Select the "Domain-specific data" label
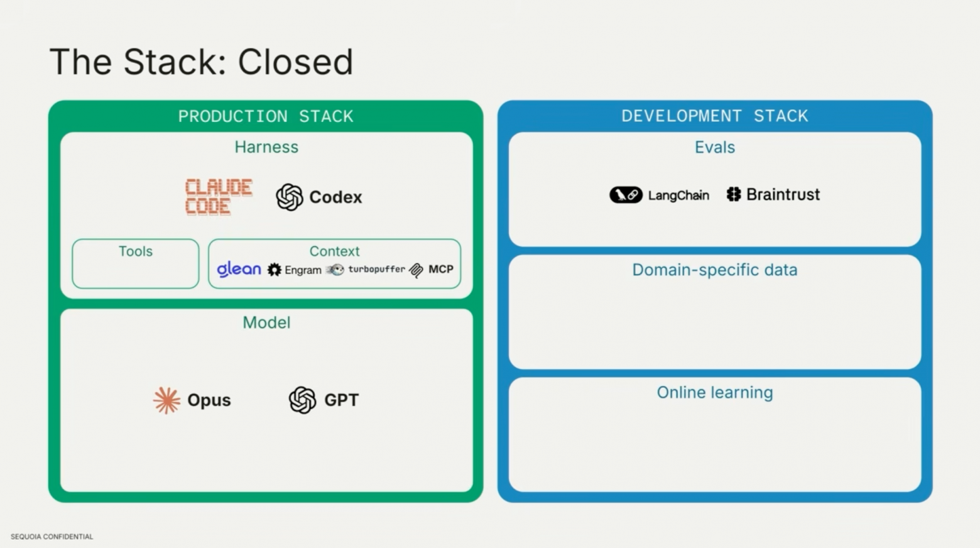Image resolution: width=980 pixels, height=548 pixels. pyautogui.click(x=715, y=270)
